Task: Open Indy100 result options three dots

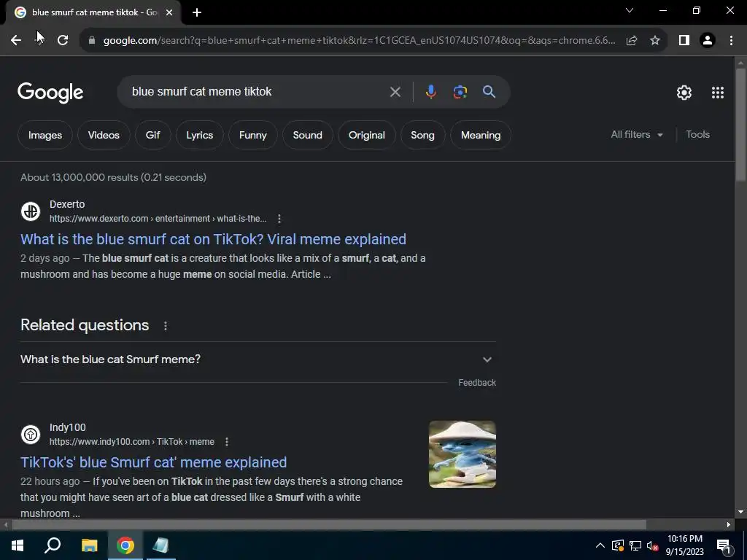Action: 227,442
